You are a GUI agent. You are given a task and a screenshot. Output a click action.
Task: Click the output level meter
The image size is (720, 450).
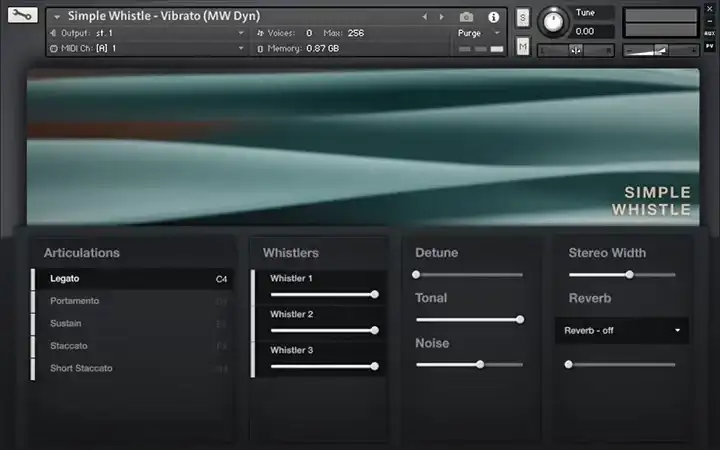coord(660,23)
